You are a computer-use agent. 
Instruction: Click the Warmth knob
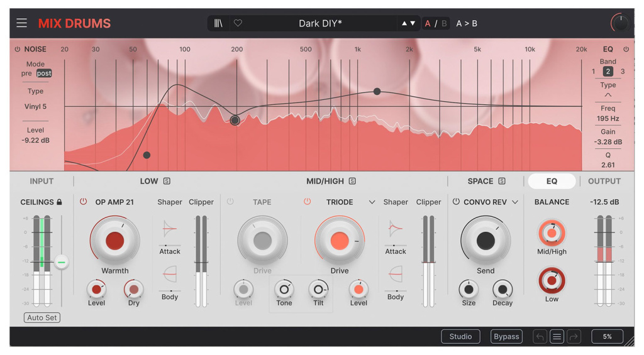(114, 241)
